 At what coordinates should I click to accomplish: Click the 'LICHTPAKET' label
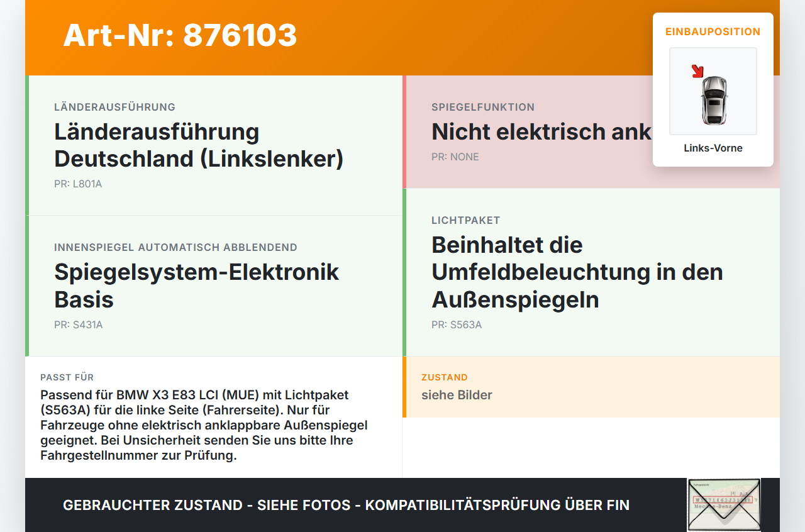pos(466,220)
